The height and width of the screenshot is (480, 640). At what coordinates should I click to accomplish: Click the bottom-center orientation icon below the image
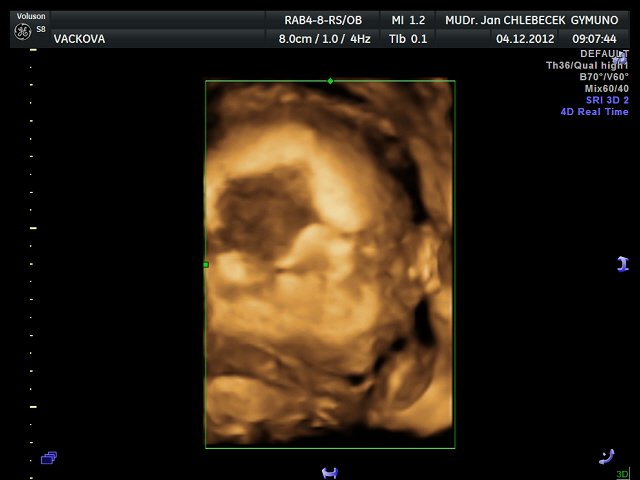329,471
